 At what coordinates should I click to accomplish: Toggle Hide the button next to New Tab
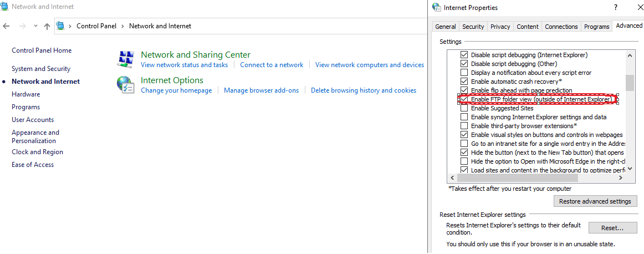tap(464, 153)
